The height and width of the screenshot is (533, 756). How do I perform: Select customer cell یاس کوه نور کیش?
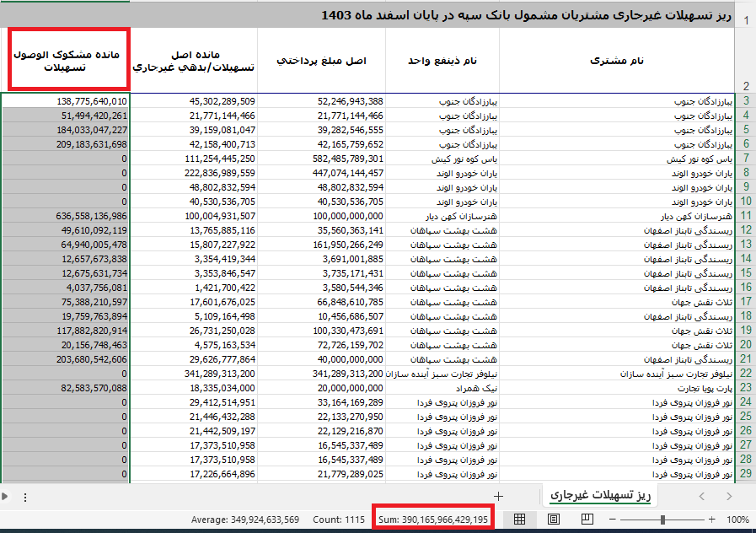(x=617, y=159)
